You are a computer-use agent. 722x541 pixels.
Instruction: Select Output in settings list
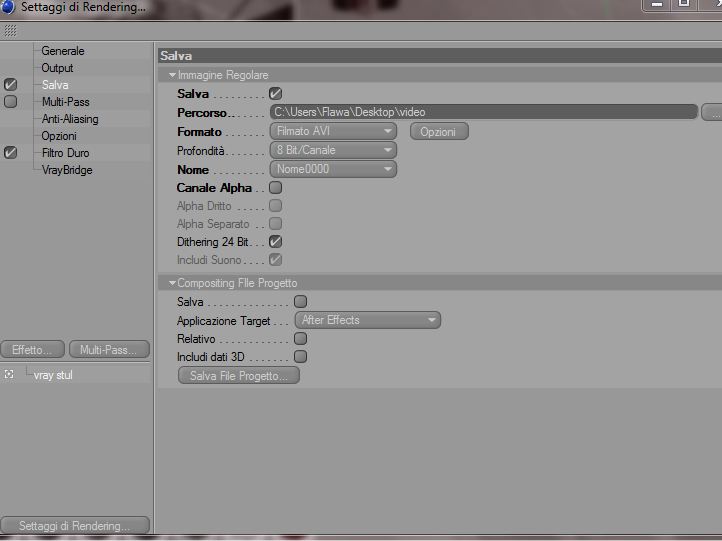(57, 68)
